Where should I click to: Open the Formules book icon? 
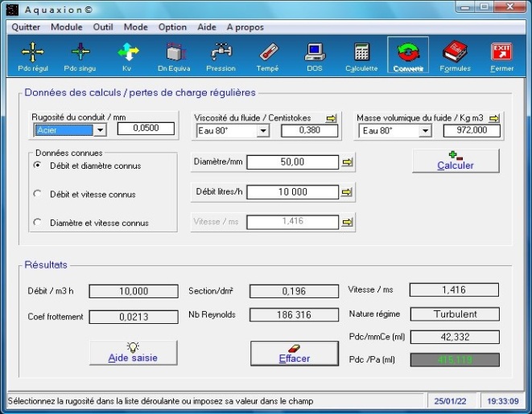coord(456,55)
